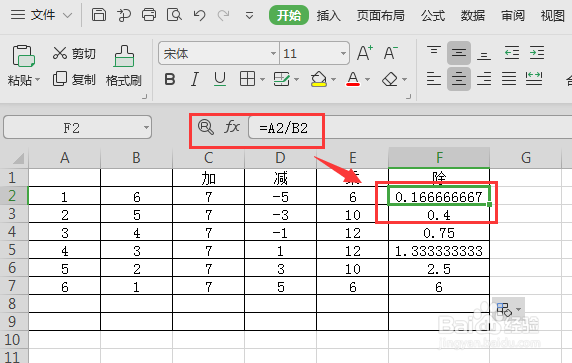Viewport: 572px width, 363px height.
Task: Click the distributed alignment icon
Action: point(534,79)
